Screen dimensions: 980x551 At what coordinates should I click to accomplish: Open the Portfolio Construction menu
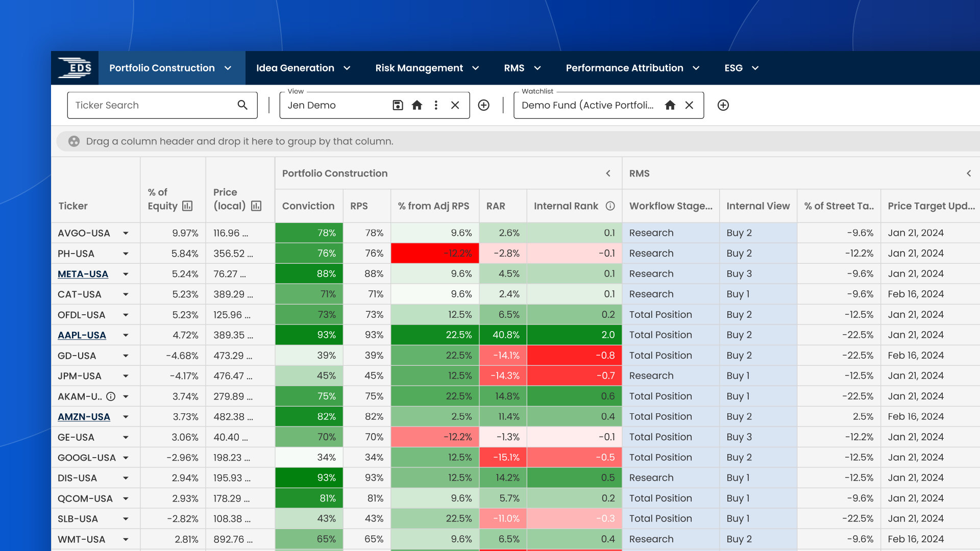point(171,68)
